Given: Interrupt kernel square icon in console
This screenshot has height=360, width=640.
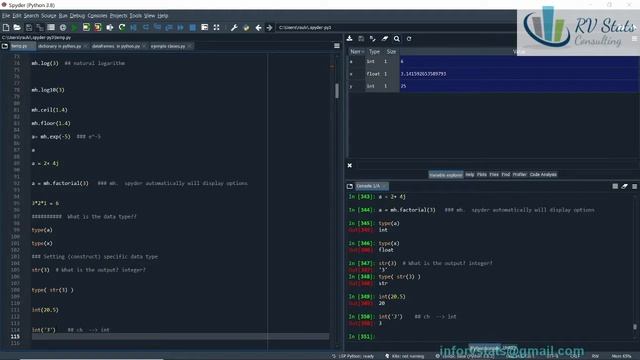Looking at the screenshot, I should pyautogui.click(x=615, y=186).
